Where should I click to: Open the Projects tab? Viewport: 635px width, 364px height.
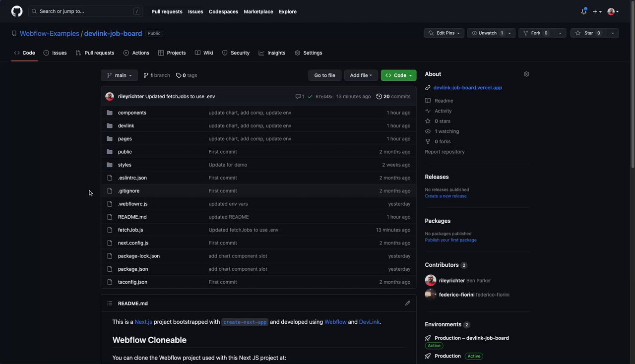pyautogui.click(x=172, y=53)
